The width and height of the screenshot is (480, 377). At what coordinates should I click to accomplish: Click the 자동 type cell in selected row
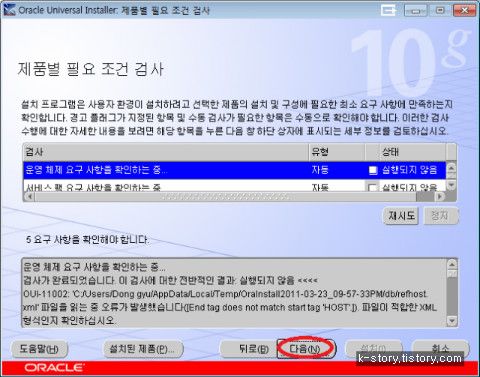320,170
